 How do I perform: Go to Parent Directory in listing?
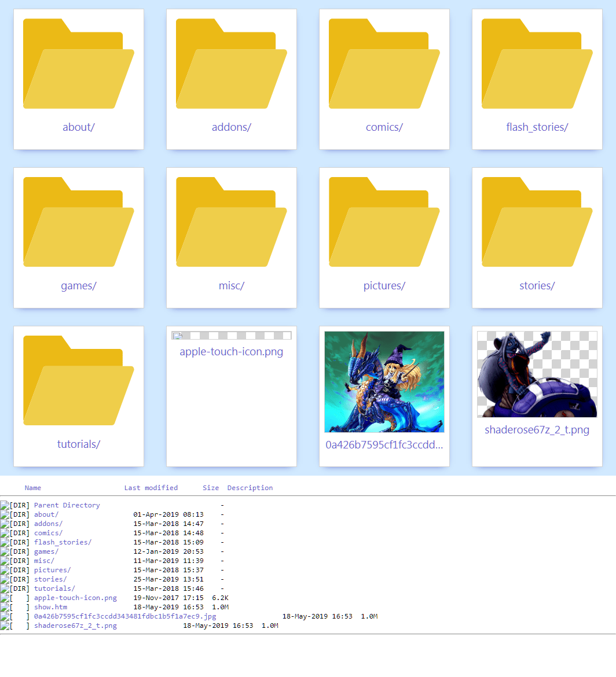pyautogui.click(x=67, y=505)
